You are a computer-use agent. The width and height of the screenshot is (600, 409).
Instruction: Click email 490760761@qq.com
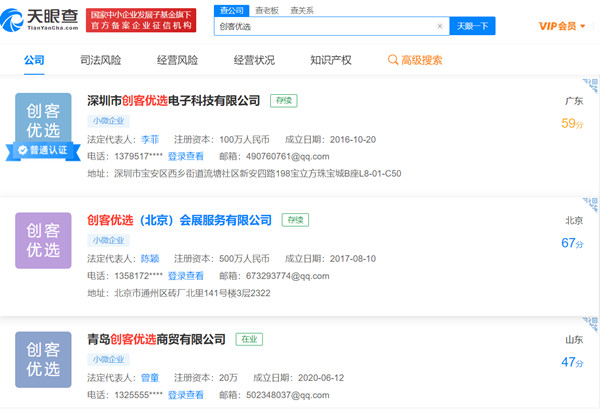click(287, 156)
